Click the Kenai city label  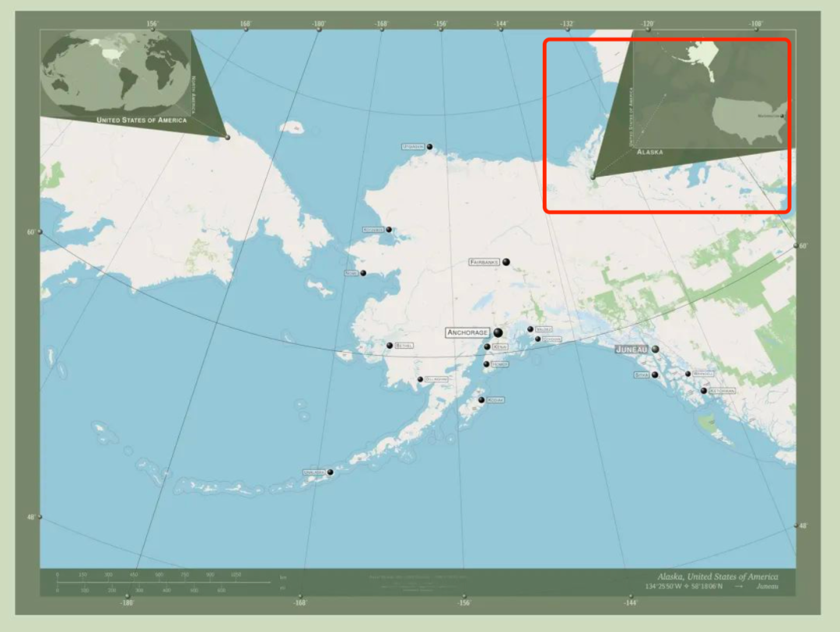coord(500,347)
